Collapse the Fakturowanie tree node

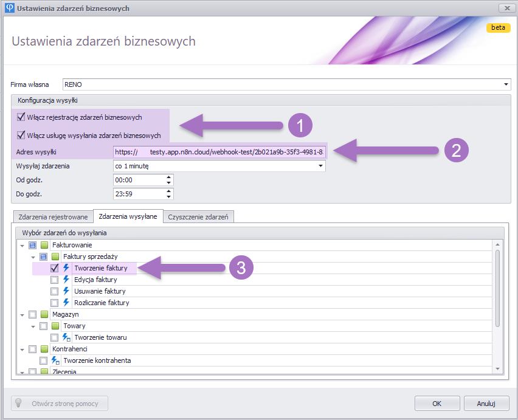click(22, 245)
